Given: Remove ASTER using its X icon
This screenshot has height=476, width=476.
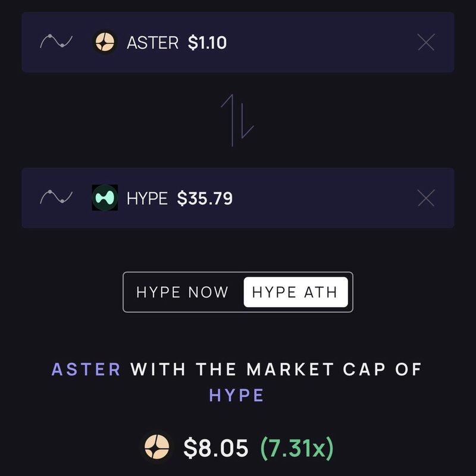Looking at the screenshot, I should pos(426,42).
